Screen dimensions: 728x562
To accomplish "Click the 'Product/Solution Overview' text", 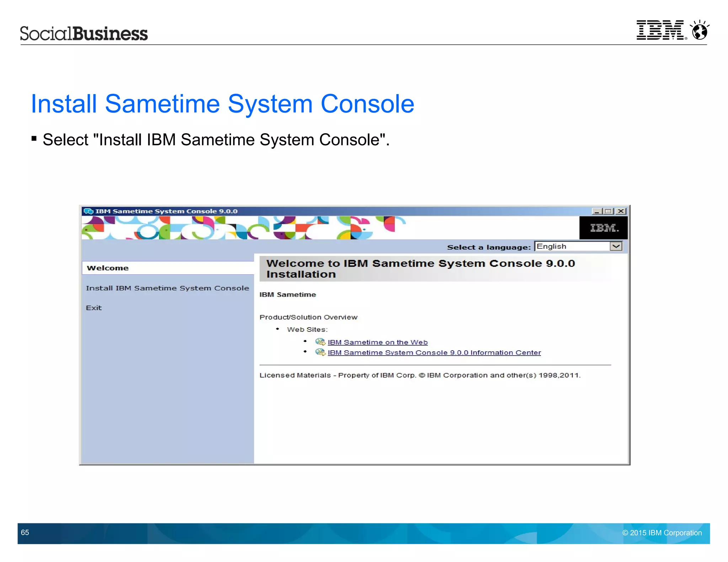I will 309,317.
